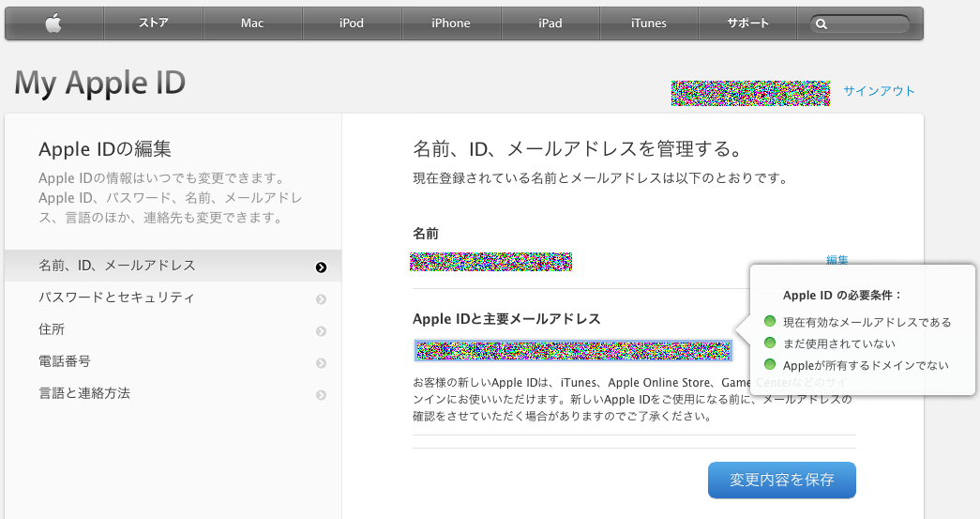Click the 編集 link next to name
This screenshot has height=519, width=980.
837,260
